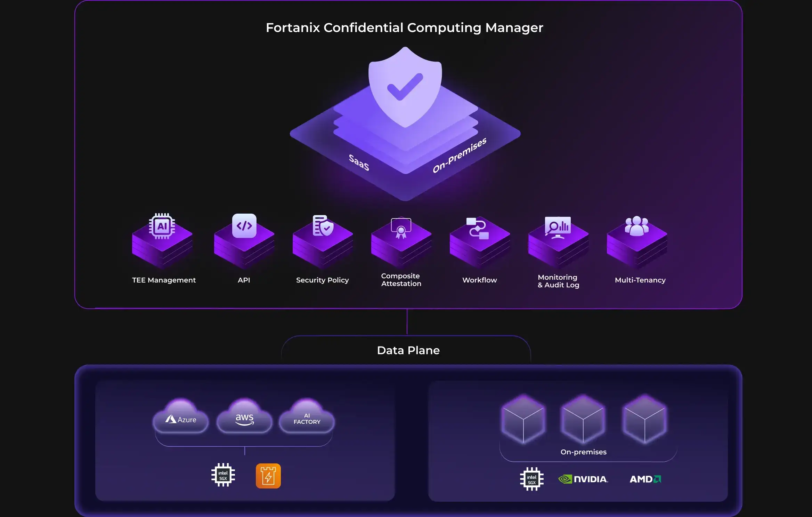Click the TEE Management AI chip icon
Image resolution: width=812 pixels, height=517 pixels.
(x=162, y=226)
